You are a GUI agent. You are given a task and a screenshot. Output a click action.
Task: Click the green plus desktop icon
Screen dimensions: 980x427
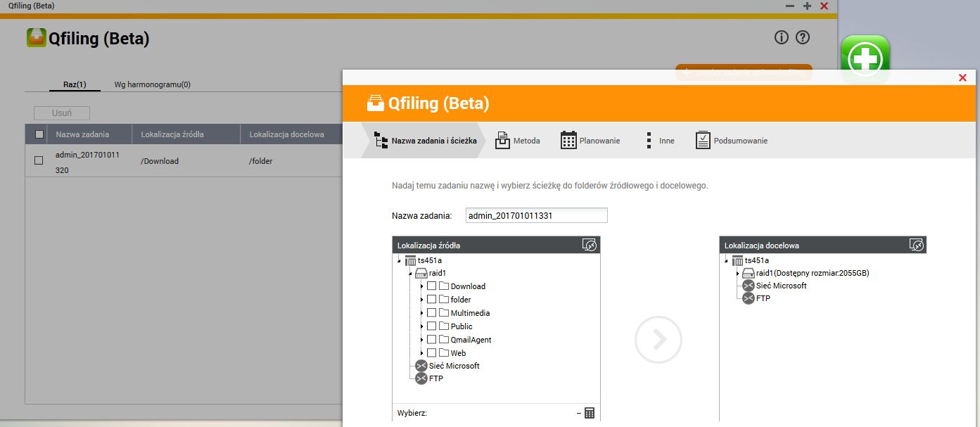coord(865,59)
